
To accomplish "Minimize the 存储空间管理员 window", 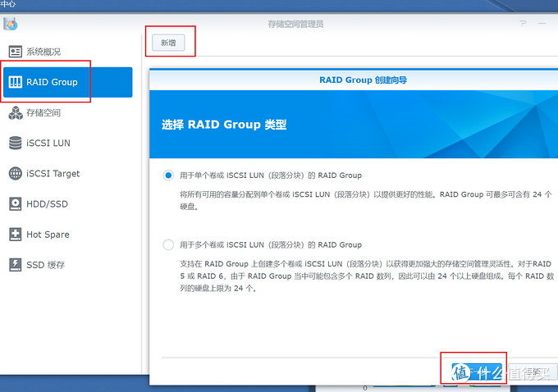I will pos(542,24).
